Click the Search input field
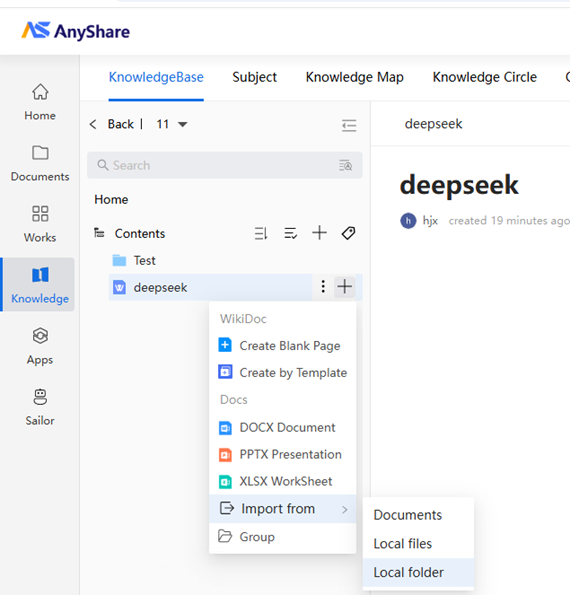The height and width of the screenshot is (595, 570). click(224, 165)
